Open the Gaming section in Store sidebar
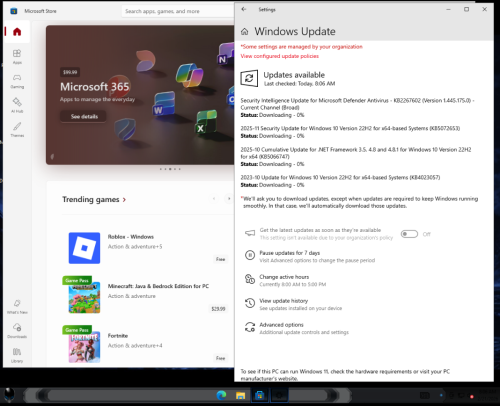Viewport: 500px width, 406px height. pyautogui.click(x=17, y=81)
